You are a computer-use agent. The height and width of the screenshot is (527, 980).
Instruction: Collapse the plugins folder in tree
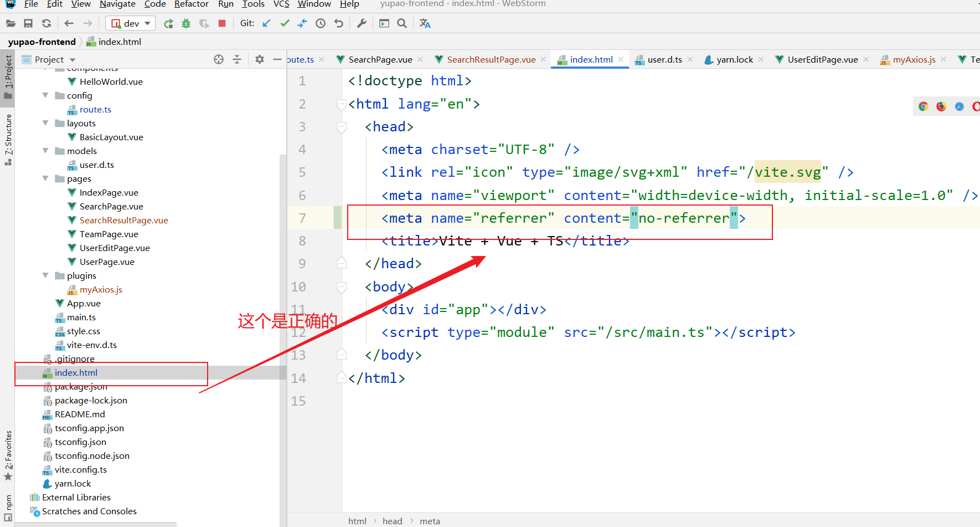45,275
